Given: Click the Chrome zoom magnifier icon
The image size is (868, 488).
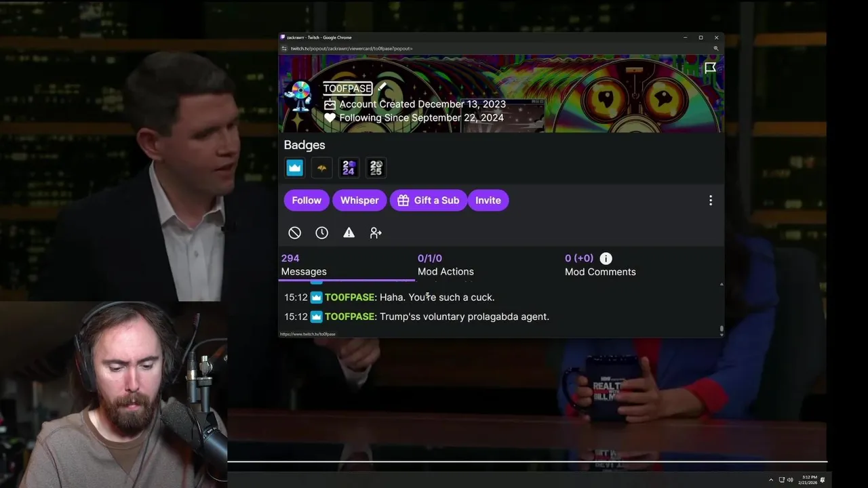Looking at the screenshot, I should (716, 49).
